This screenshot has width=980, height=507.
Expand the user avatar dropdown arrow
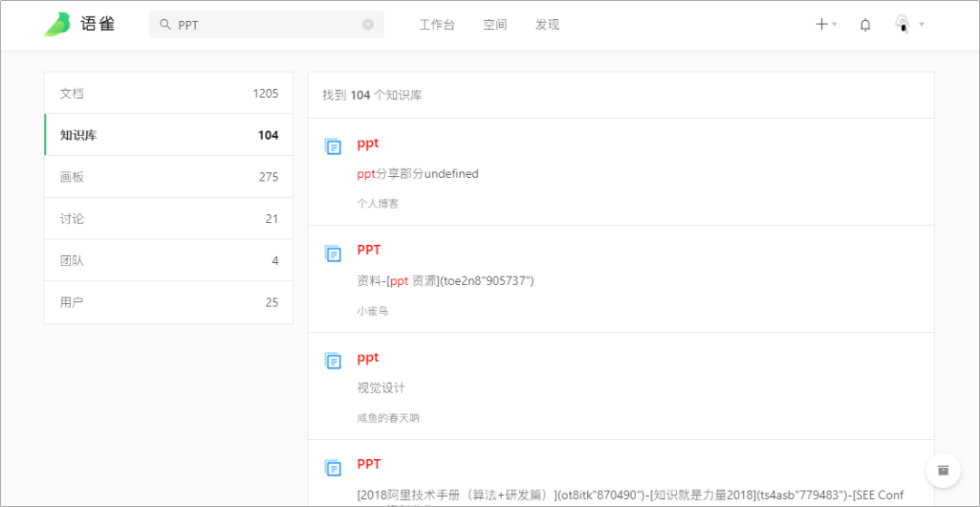tap(921, 25)
